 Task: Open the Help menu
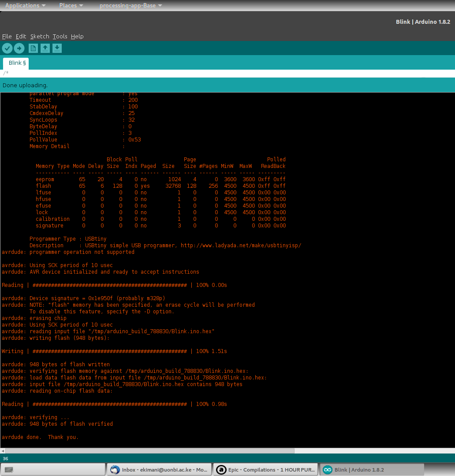coord(77,37)
